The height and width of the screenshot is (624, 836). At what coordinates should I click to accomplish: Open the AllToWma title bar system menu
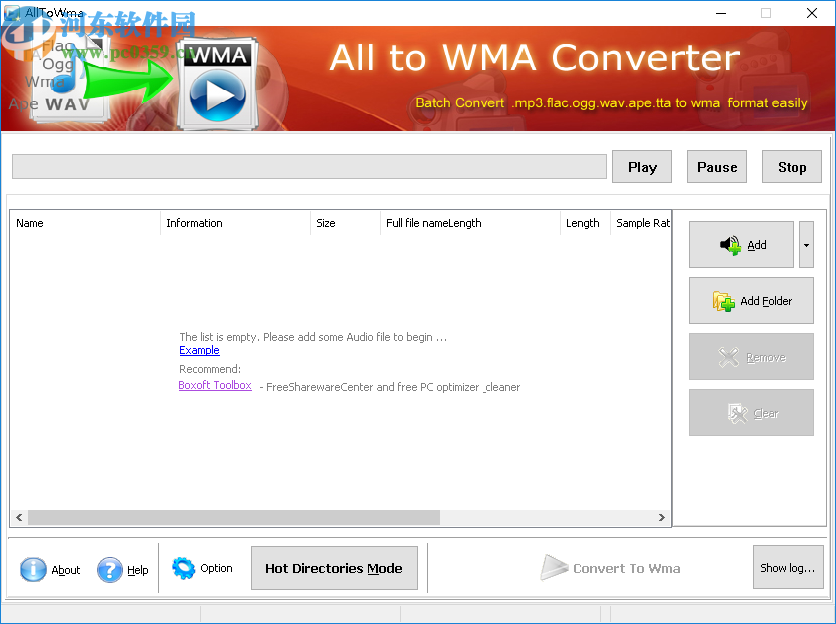10,12
